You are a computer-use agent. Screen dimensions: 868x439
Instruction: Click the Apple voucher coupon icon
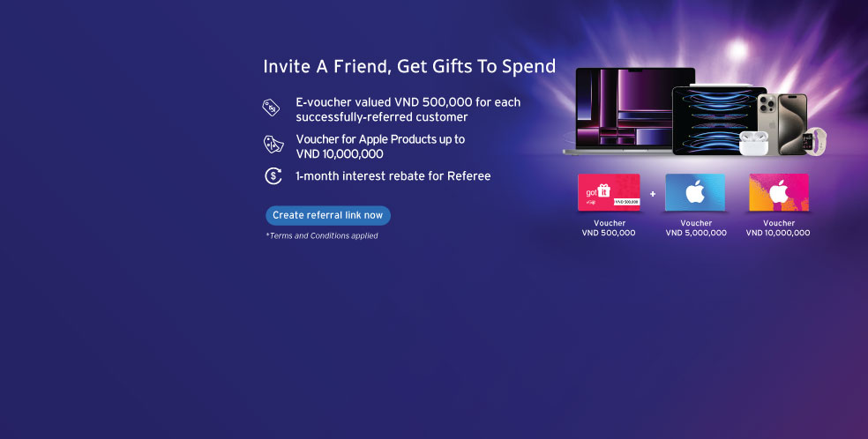pos(273,145)
